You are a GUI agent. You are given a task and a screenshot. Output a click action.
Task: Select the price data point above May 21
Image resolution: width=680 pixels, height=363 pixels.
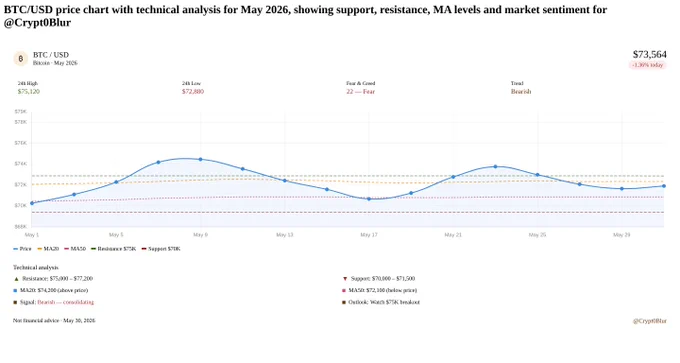[453, 177]
